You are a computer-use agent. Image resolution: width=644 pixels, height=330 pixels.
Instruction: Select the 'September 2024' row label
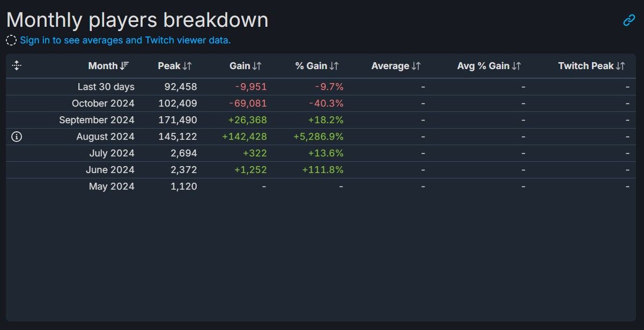pyautogui.click(x=97, y=120)
